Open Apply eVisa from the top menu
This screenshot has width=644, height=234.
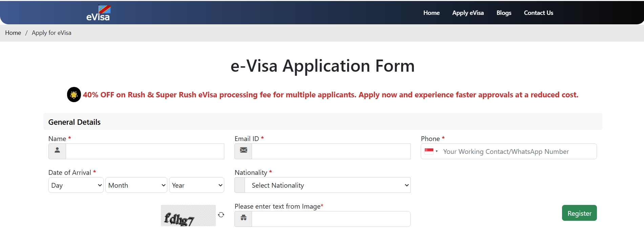(468, 13)
